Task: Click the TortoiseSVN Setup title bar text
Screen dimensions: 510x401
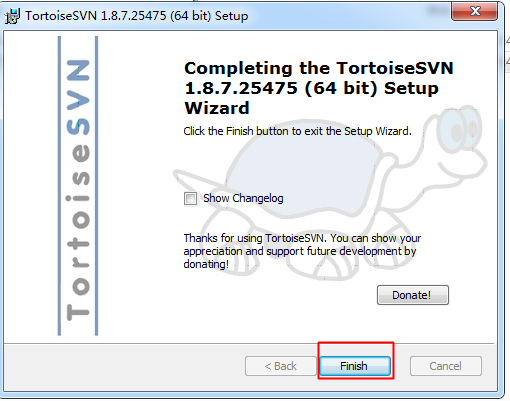Action: (137, 16)
